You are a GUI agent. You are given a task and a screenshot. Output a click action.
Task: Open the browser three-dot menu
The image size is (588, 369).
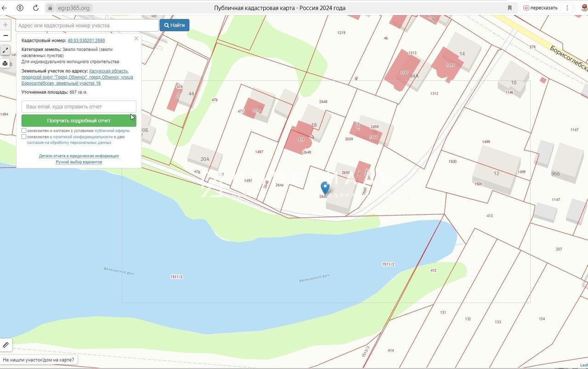pyautogui.click(x=567, y=8)
